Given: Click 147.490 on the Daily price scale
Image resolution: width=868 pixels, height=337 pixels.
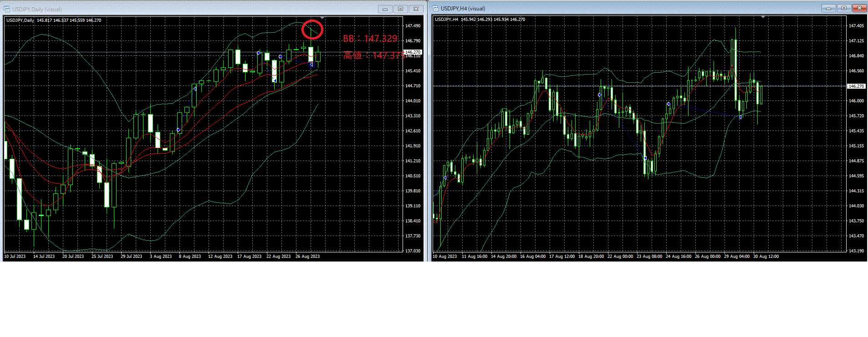Looking at the screenshot, I should [x=413, y=26].
